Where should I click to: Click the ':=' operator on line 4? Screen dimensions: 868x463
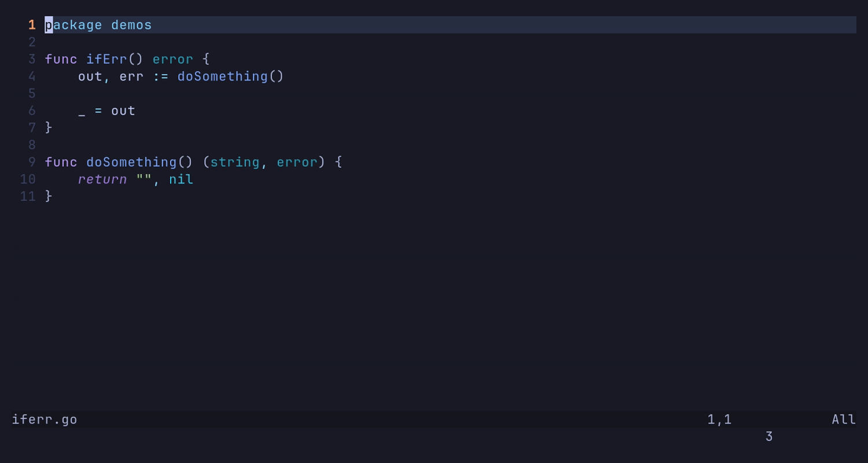pyautogui.click(x=160, y=76)
